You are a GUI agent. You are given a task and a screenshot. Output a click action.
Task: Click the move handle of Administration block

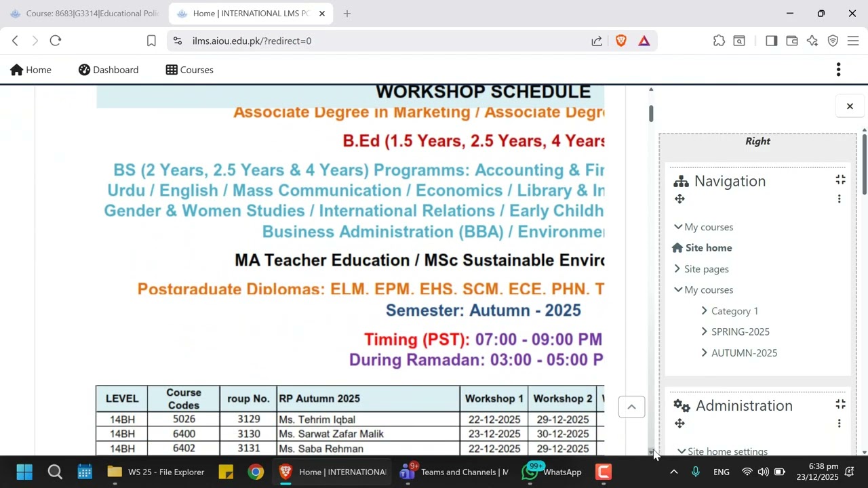(x=679, y=423)
